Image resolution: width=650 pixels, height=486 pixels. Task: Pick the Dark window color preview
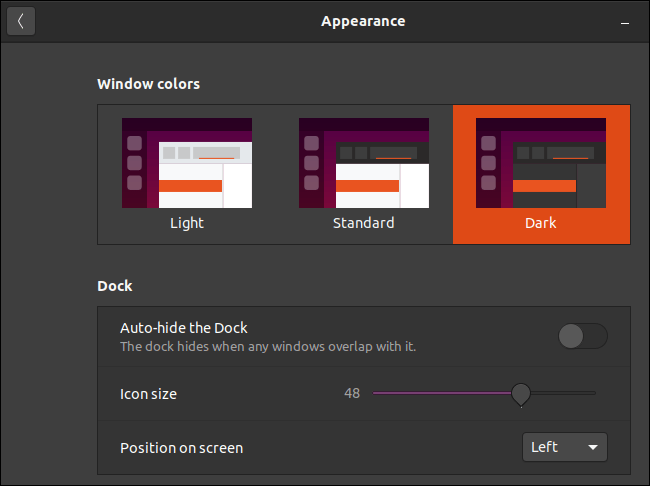pyautogui.click(x=541, y=163)
